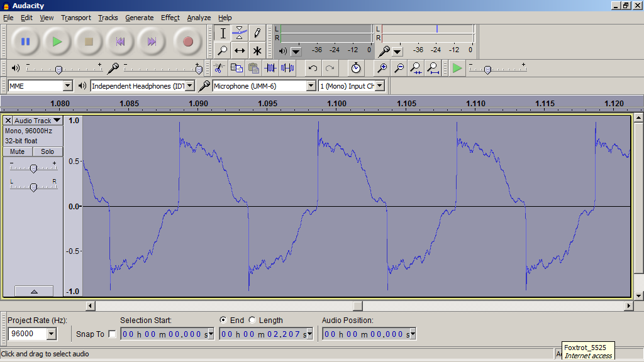Select the Zoom magnifier tool
This screenshot has width=644, height=362.
point(223,50)
